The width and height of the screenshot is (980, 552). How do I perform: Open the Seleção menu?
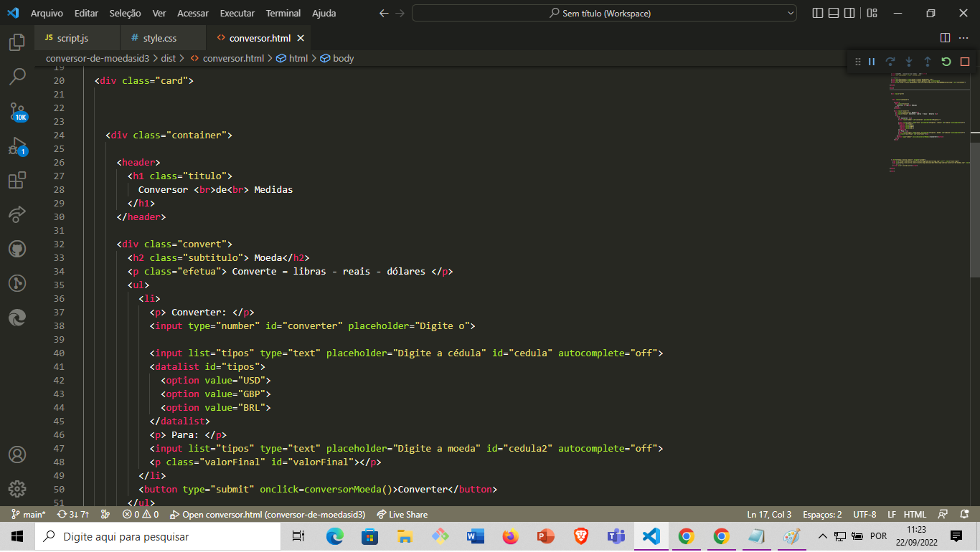coord(126,13)
